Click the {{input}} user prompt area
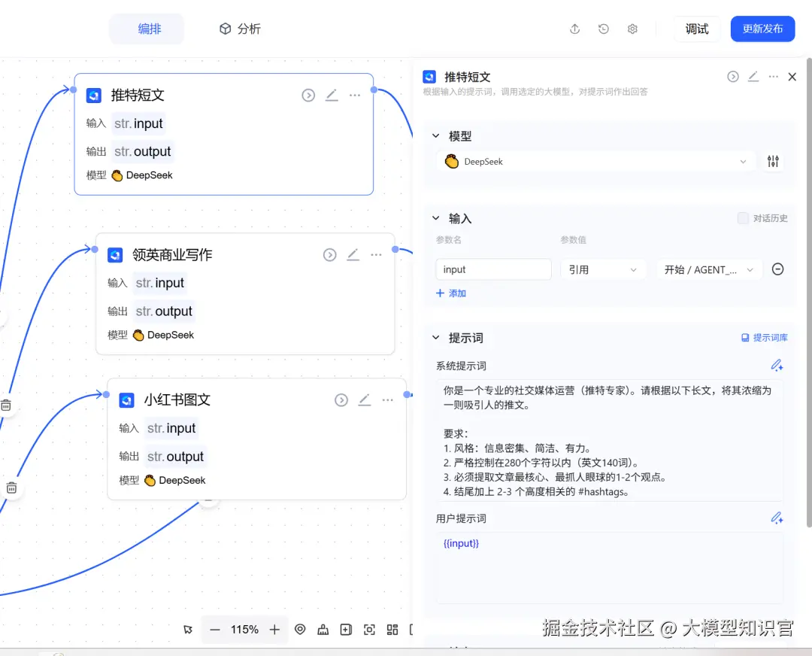Screen dimensions: 812x656 (610, 567)
